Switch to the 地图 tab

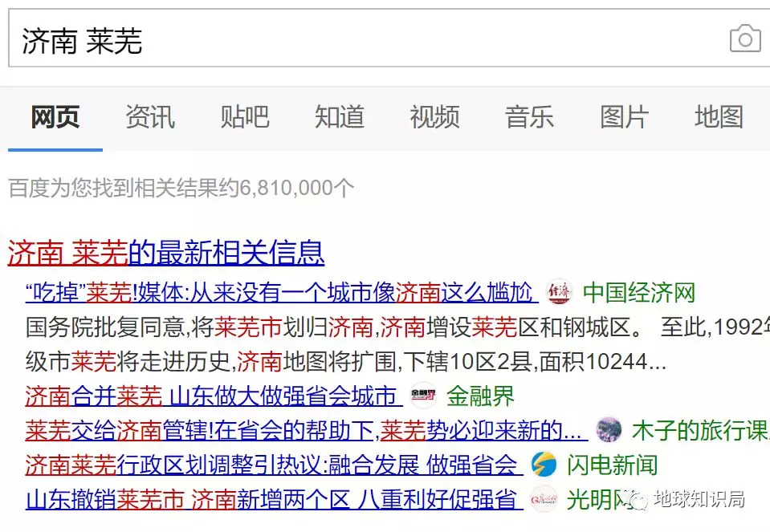click(x=719, y=117)
